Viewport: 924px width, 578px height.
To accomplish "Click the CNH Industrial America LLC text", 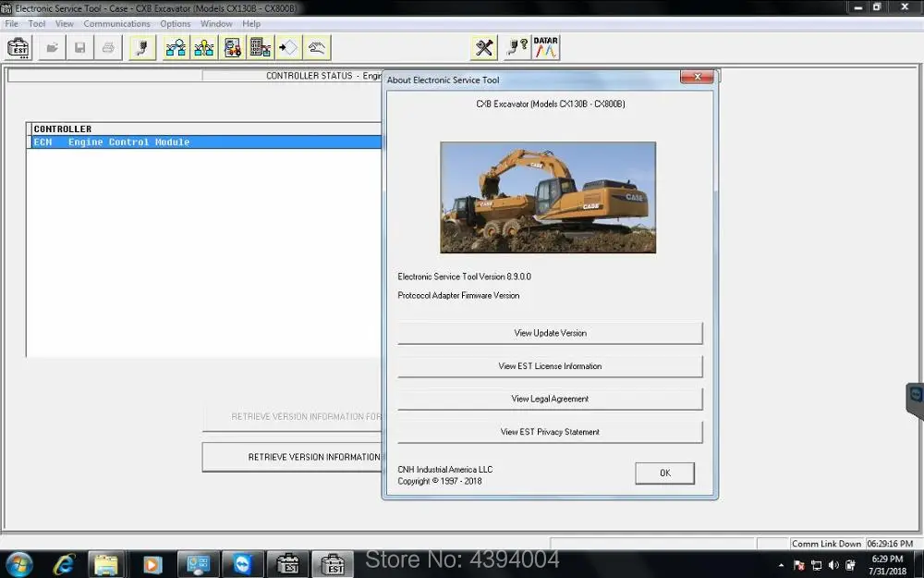I will click(445, 470).
